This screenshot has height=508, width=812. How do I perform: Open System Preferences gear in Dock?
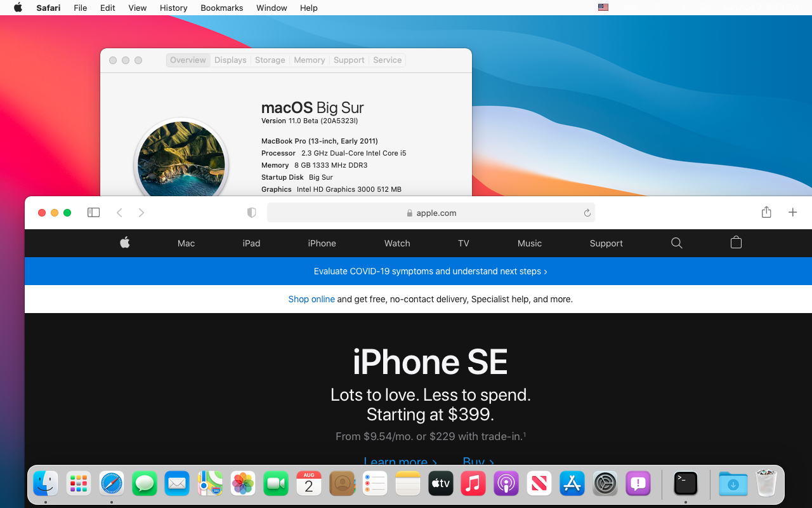tap(605, 484)
